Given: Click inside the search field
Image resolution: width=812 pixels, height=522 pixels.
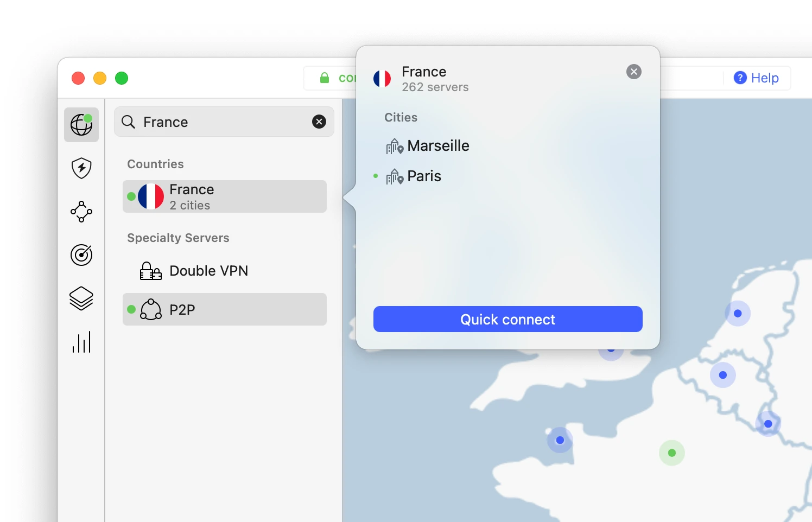Looking at the screenshot, I should click(217, 122).
